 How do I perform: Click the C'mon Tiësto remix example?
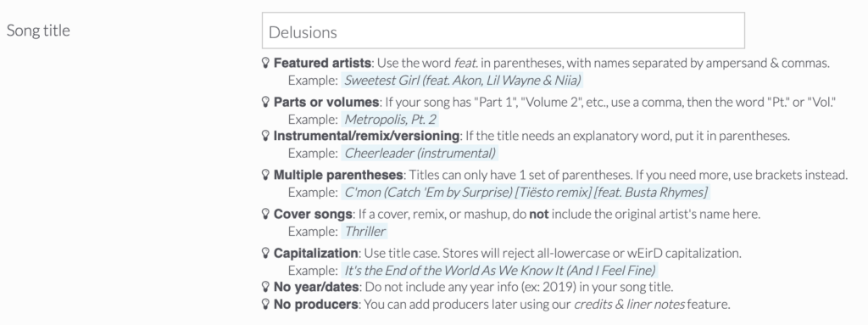(526, 192)
